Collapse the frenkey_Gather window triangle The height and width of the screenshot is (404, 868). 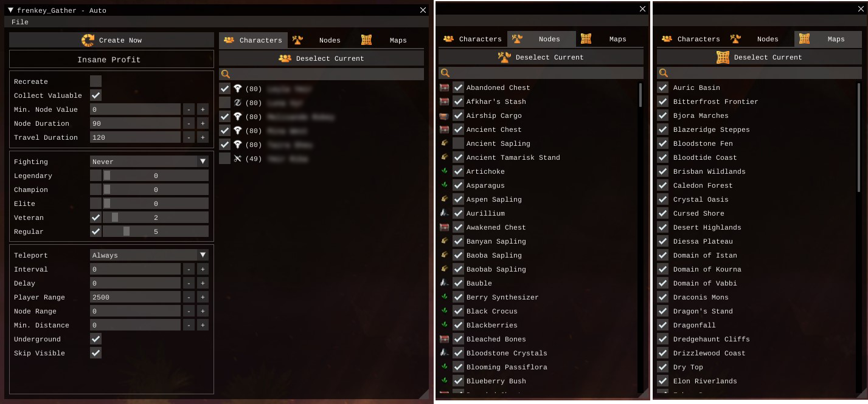coord(11,10)
